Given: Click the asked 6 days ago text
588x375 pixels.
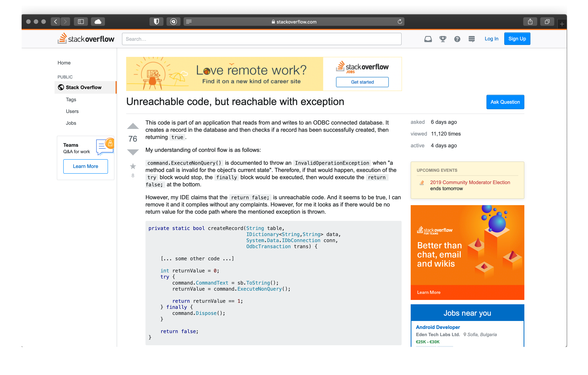Looking at the screenshot, I should pos(434,122).
